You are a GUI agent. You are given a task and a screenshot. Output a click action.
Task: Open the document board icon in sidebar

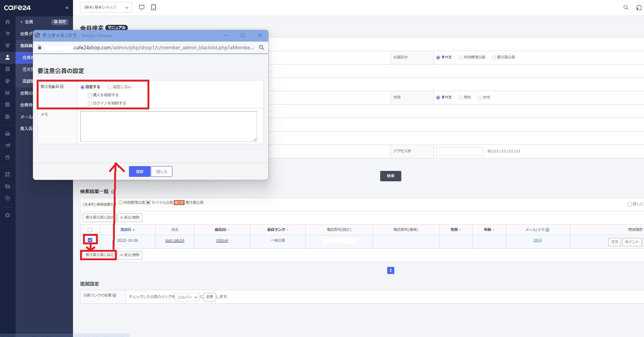pos(7,69)
